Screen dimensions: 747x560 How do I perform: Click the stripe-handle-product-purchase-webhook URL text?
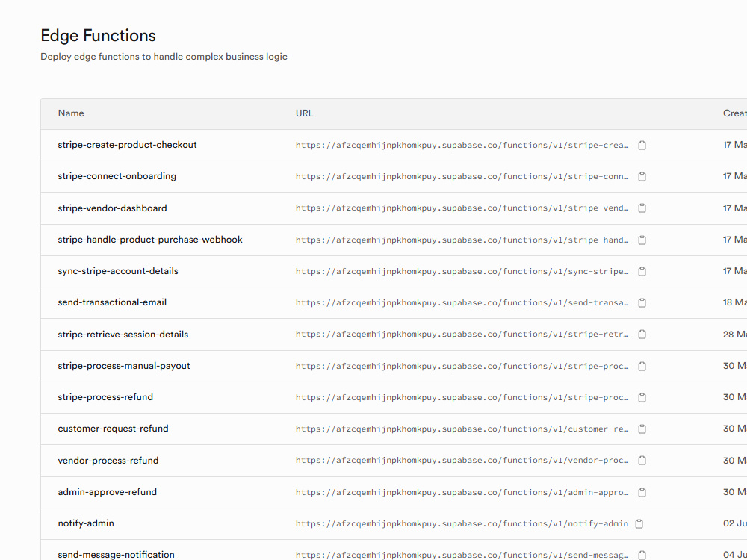(x=462, y=240)
